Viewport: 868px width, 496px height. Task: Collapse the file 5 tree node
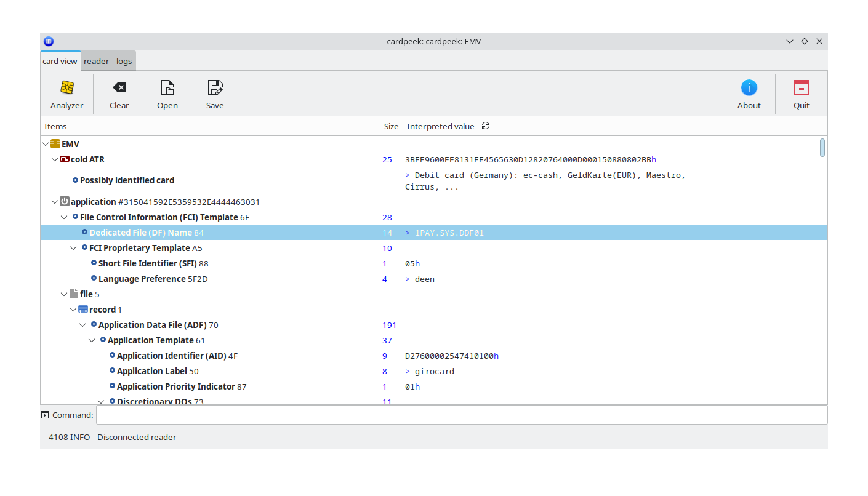64,294
